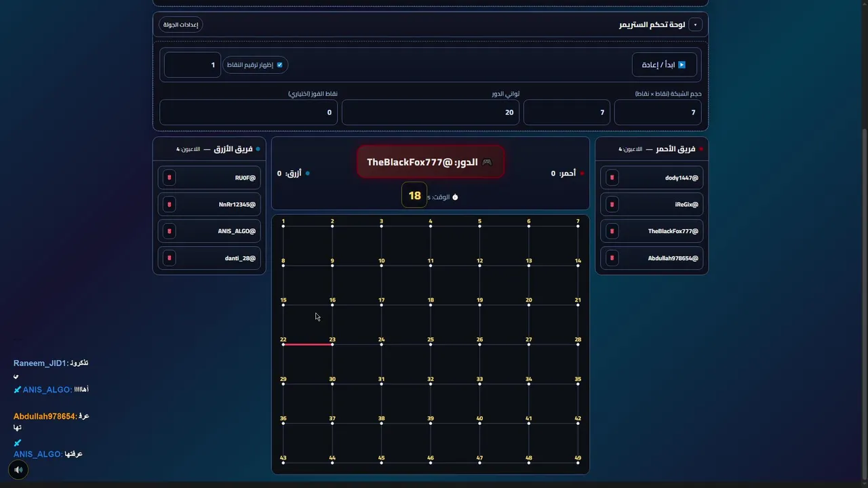Remove player RU0F with its trash icon
This screenshot has width=868, height=488.
[170, 178]
